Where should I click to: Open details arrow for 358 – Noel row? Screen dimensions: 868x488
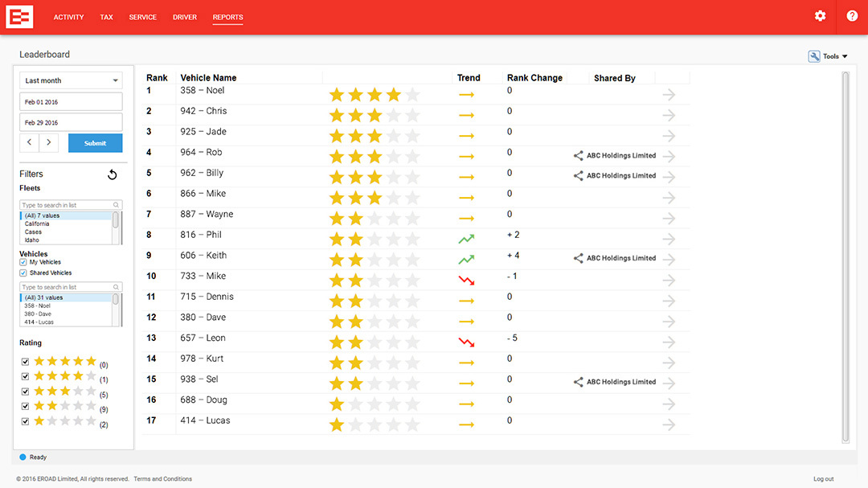pyautogui.click(x=669, y=95)
